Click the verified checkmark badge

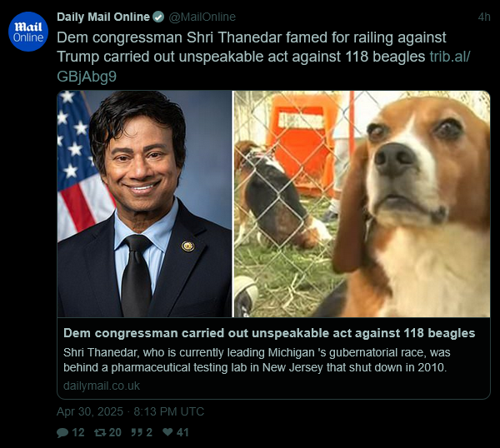[158, 17]
